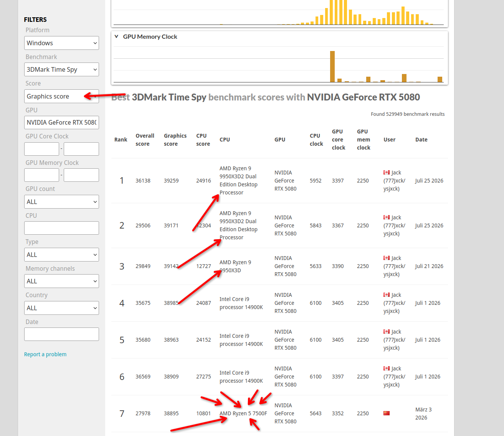This screenshot has width=504, height=436.
Task: Click the CPU score column header
Action: tap(203, 140)
